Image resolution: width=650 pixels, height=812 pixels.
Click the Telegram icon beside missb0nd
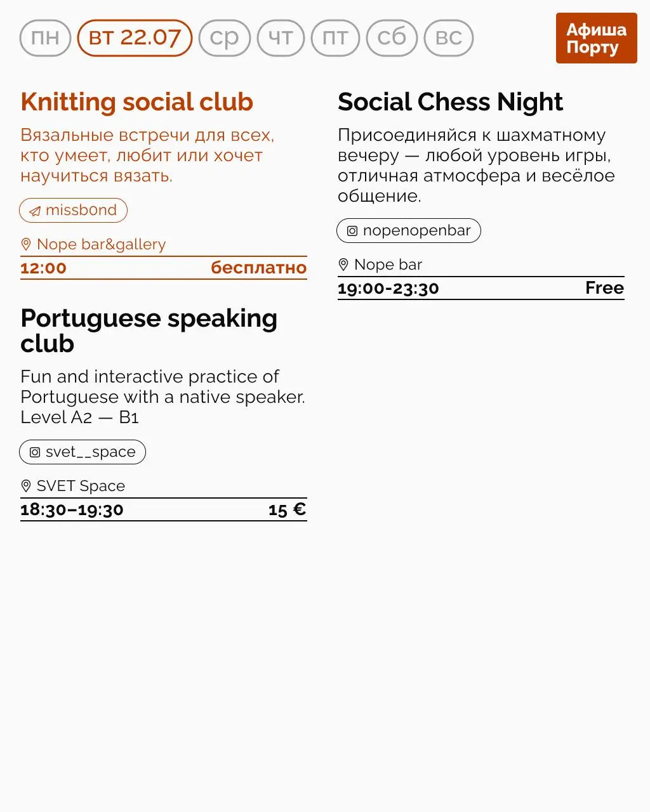(x=35, y=211)
